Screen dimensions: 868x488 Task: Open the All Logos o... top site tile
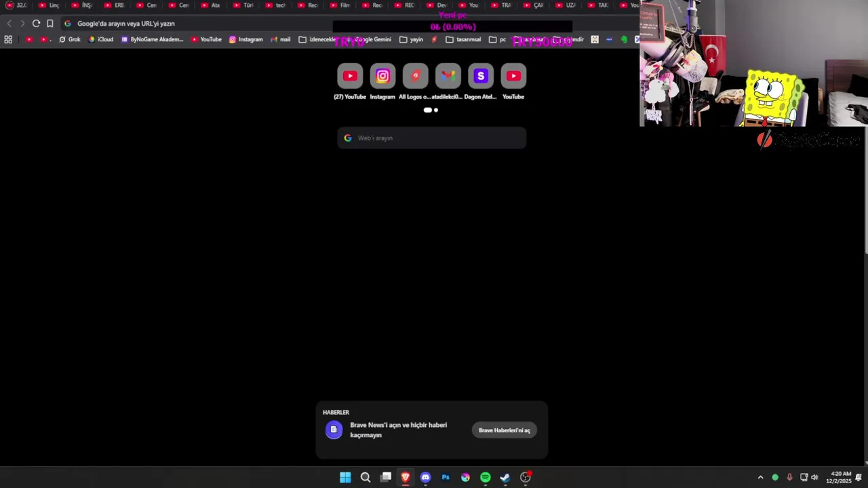415,81
